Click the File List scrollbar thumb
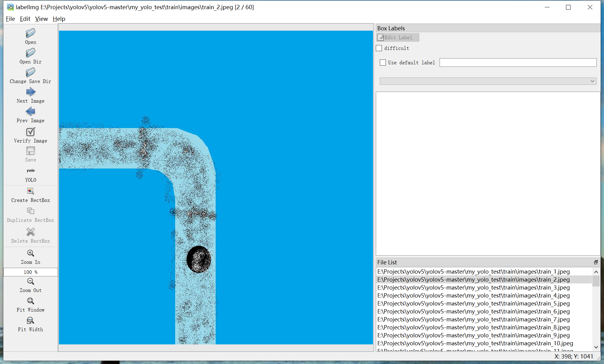 [596, 281]
